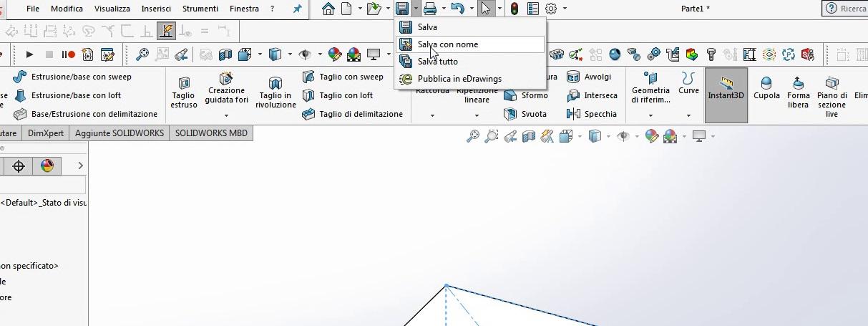This screenshot has width=868, height=326.
Task: Click Estrusione/base con sweep
Action: (x=72, y=77)
